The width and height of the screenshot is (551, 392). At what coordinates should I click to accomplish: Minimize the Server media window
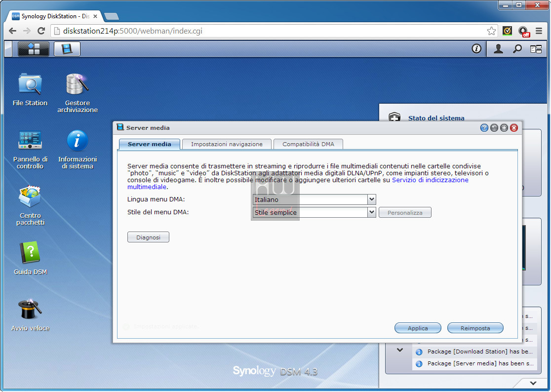494,128
